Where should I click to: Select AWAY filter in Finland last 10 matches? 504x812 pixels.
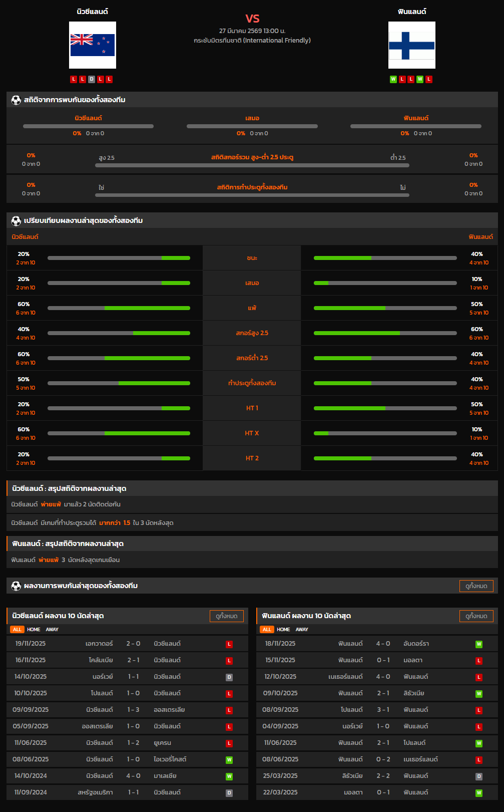tap(302, 630)
